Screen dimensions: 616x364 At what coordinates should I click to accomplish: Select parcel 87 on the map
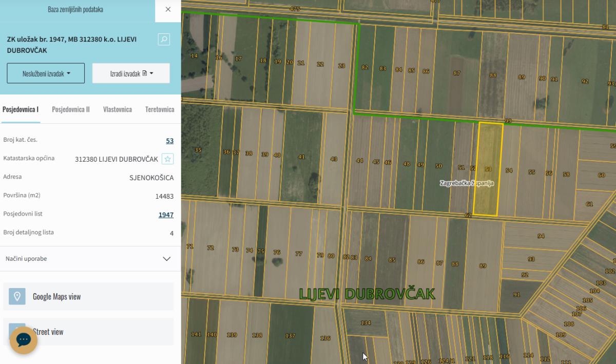click(x=456, y=73)
